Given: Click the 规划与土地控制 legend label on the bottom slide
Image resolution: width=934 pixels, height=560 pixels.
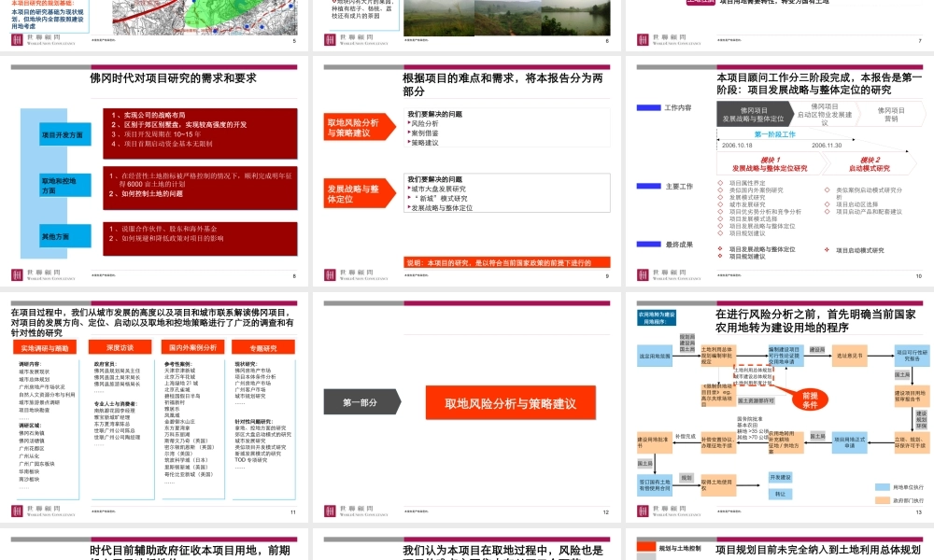Looking at the screenshot, I should coord(680,548).
